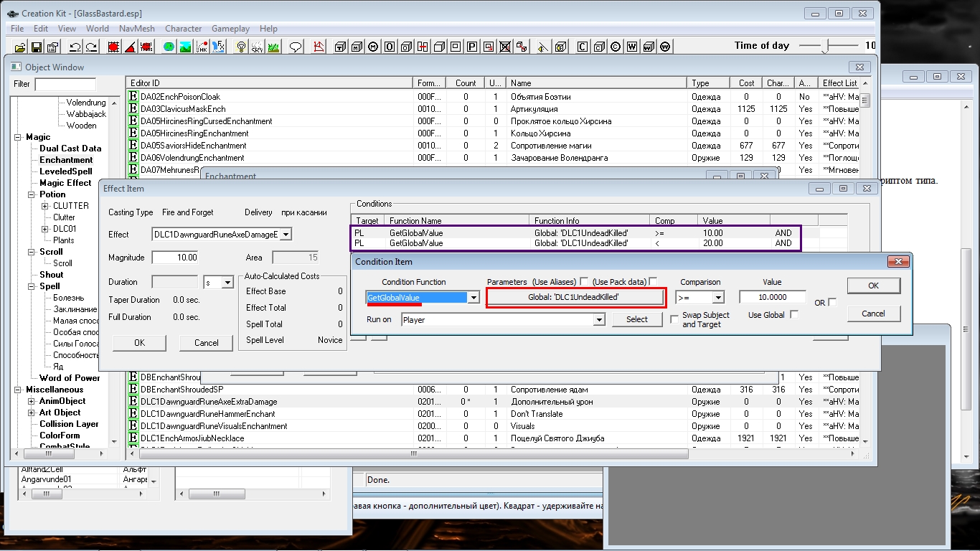
Task: Expand the Run on dropdown
Action: pyautogui.click(x=599, y=320)
